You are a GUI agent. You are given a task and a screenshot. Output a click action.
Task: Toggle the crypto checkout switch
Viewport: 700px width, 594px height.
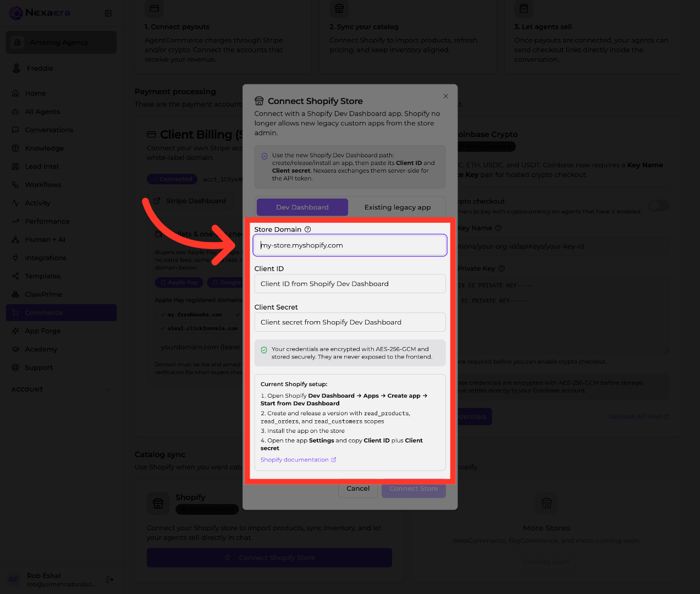[658, 205]
